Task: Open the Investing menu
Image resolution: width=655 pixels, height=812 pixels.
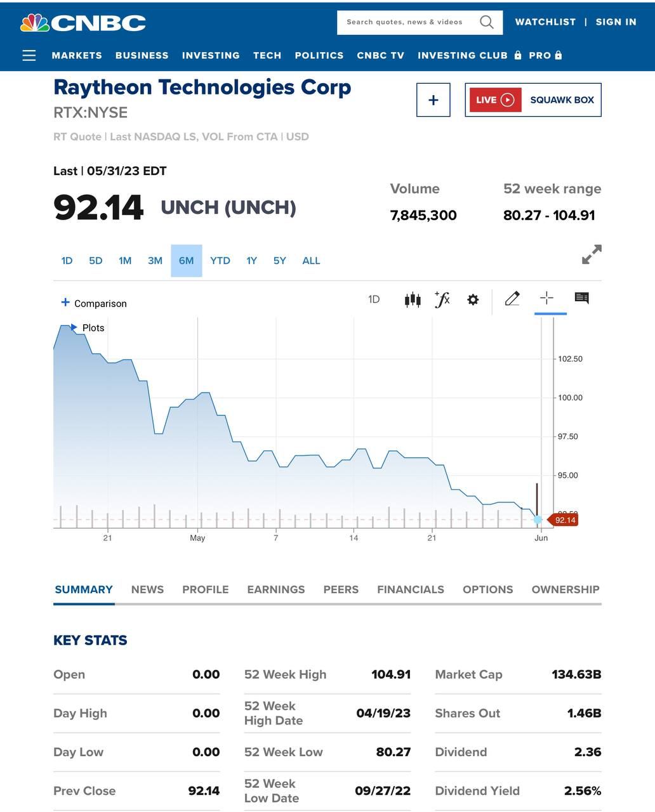Action: tap(211, 55)
